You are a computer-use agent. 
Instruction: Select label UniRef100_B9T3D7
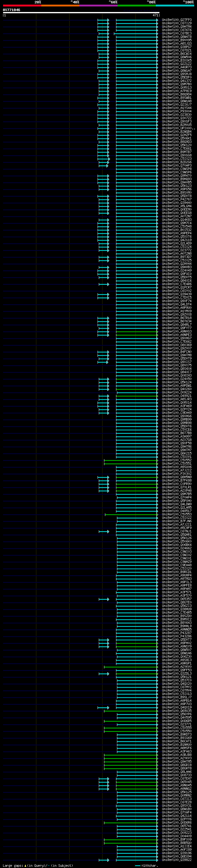point(176,257)
